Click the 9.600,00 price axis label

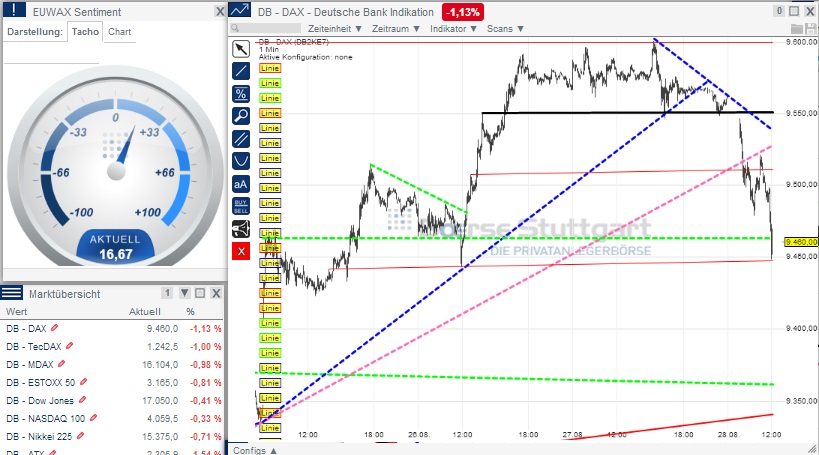[x=801, y=42]
